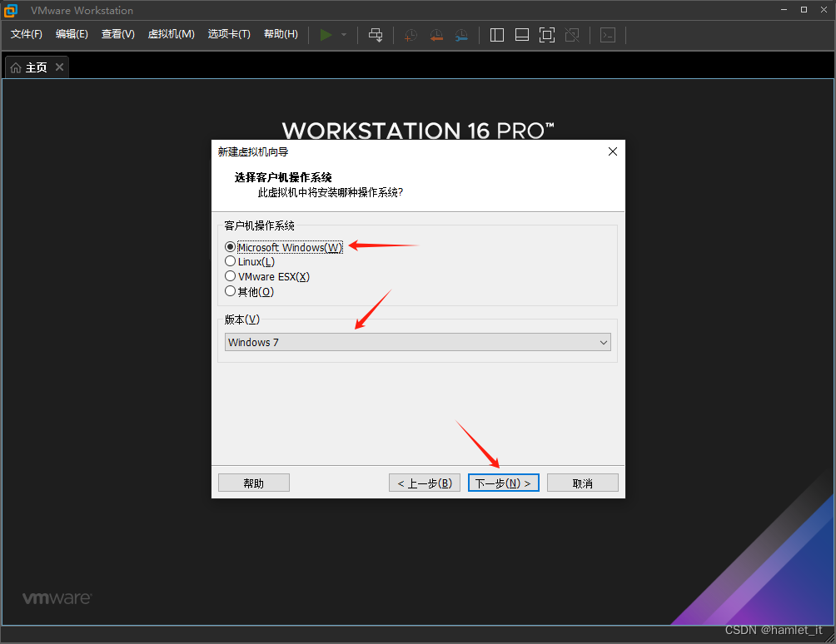The width and height of the screenshot is (836, 644).
Task: Click the < 上一步(B) back button
Action: click(425, 483)
